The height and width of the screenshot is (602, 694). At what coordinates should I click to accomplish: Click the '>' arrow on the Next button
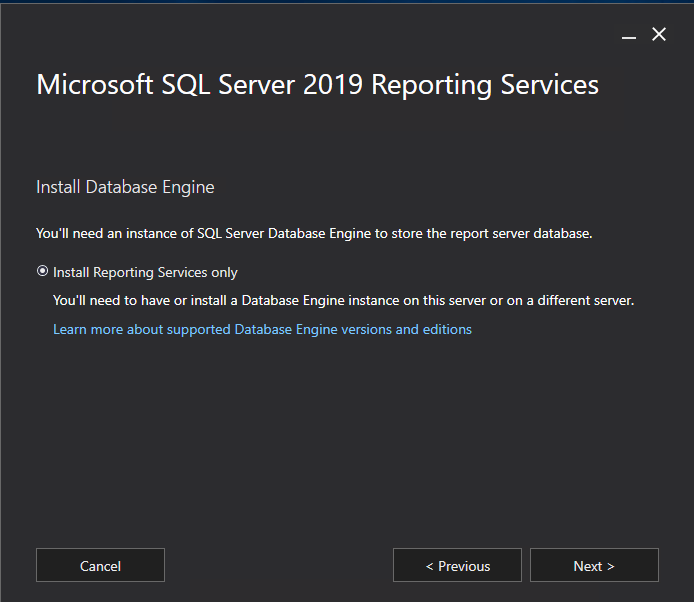pos(610,566)
